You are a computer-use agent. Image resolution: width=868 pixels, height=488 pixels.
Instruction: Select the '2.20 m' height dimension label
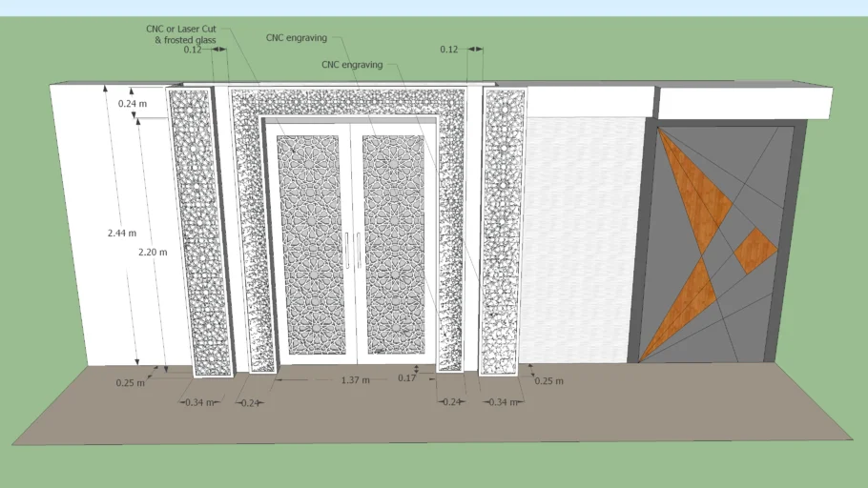[153, 252]
